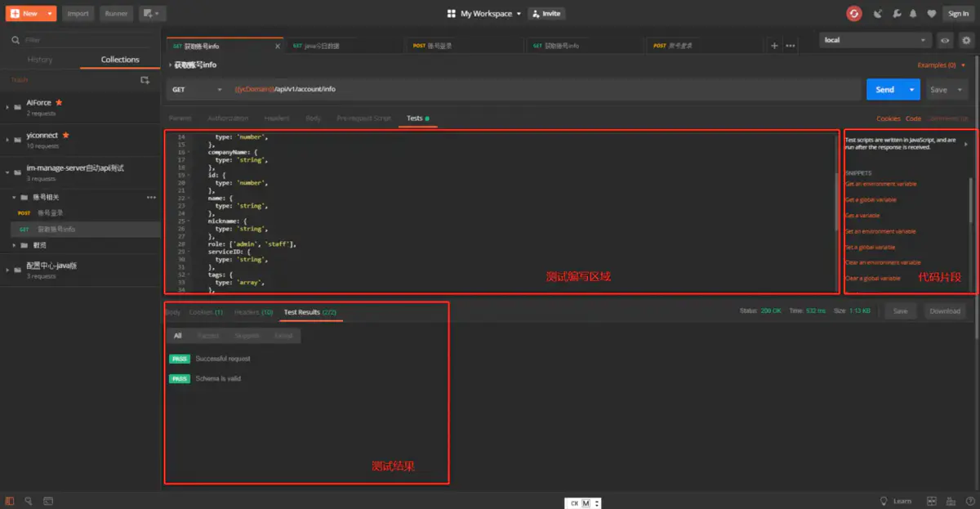Open the response Headers (10) tab
The width and height of the screenshot is (980, 509).
click(253, 313)
